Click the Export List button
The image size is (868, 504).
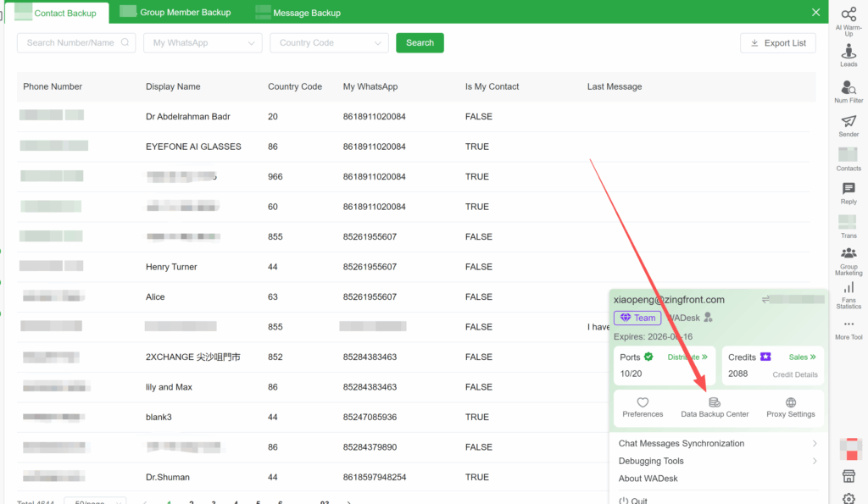[777, 42]
